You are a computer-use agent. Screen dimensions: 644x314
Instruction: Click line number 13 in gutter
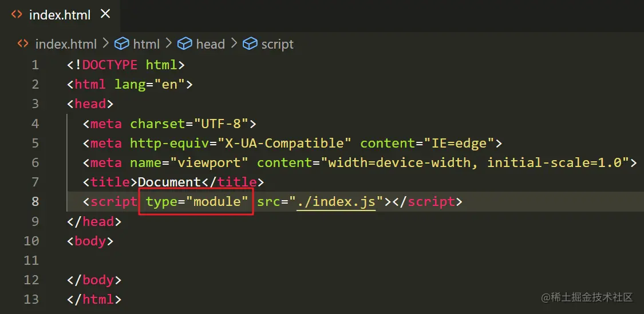tap(31, 299)
